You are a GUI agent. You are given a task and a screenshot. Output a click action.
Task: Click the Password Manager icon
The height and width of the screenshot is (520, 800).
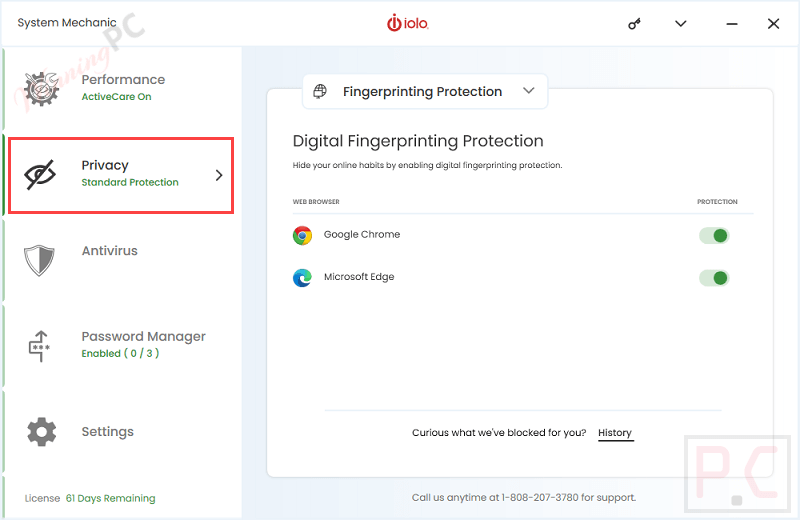39,346
